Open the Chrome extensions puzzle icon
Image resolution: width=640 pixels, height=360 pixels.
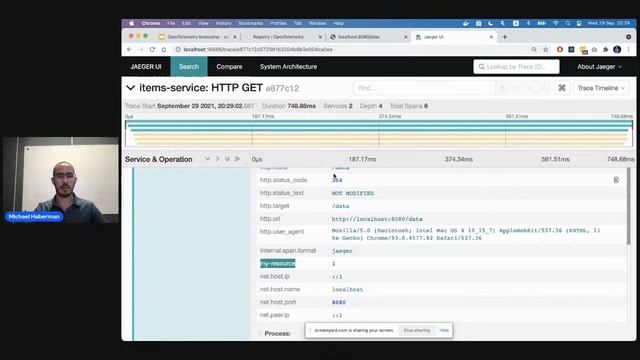(x=606, y=49)
